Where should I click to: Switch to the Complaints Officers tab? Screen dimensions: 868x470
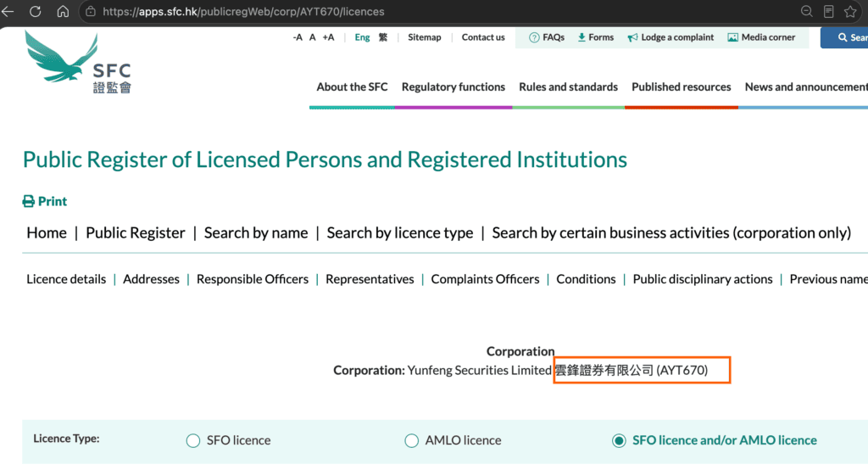(485, 279)
